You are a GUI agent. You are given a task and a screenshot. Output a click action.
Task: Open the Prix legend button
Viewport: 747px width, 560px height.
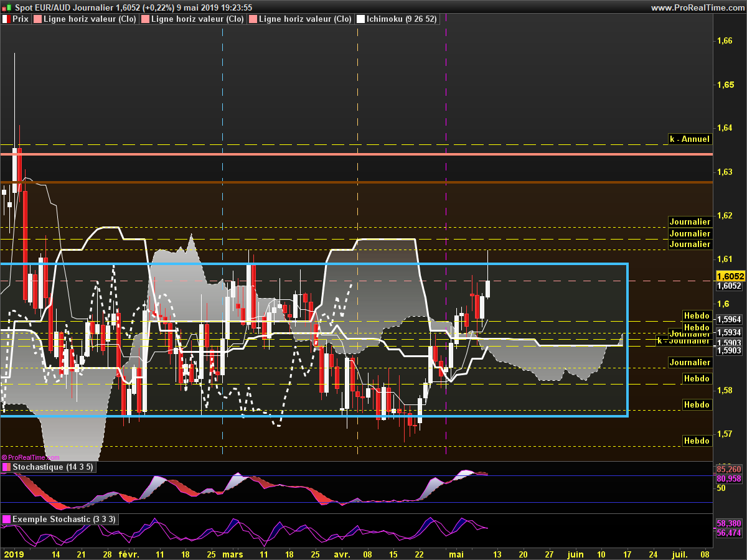pyautogui.click(x=16, y=19)
